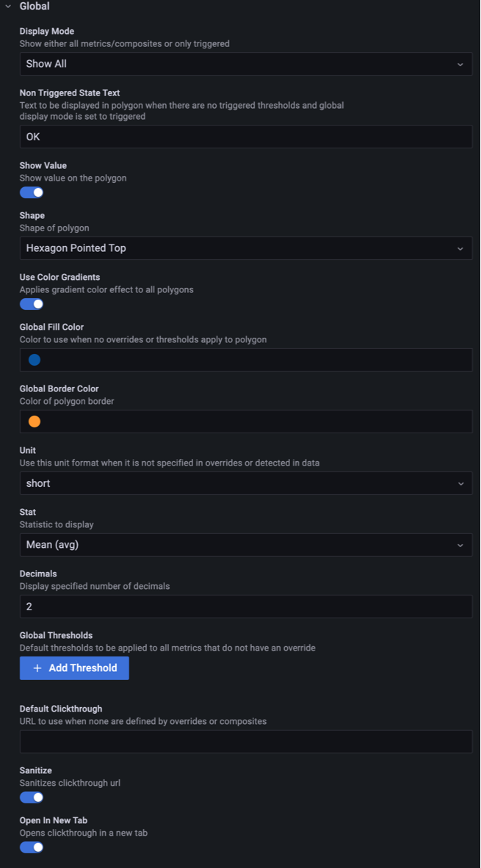The image size is (481, 868).
Task: Open the Display Mode dropdown
Action: (x=245, y=64)
